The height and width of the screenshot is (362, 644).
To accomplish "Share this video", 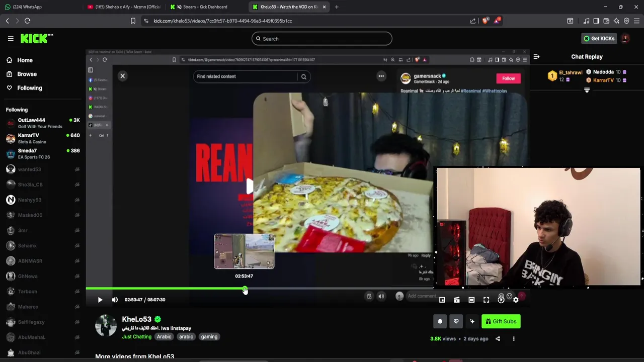I will (x=498, y=338).
